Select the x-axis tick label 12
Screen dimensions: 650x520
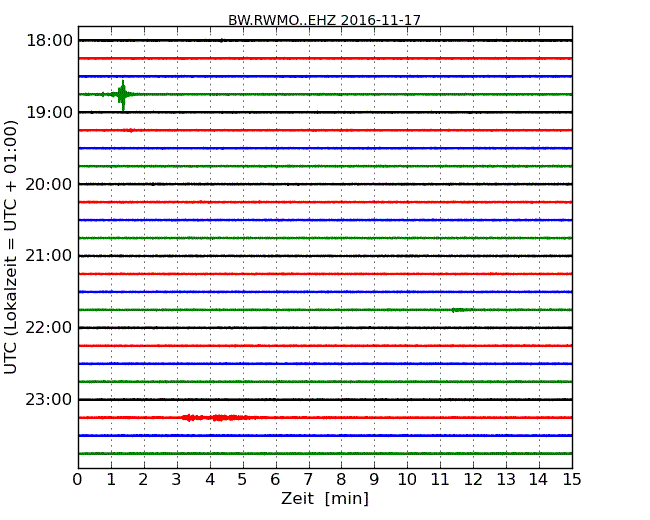tap(473, 480)
